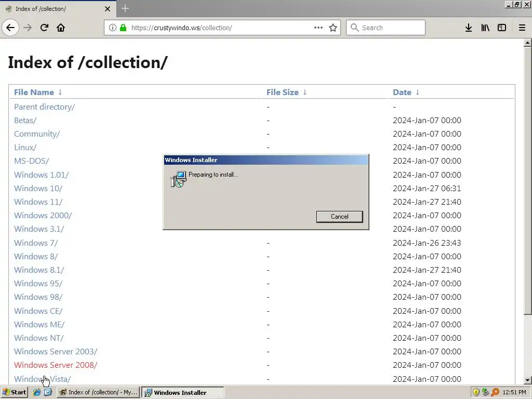Open the Windows Vista/ folder
Viewport: 532px width, 399px height.
(43, 379)
